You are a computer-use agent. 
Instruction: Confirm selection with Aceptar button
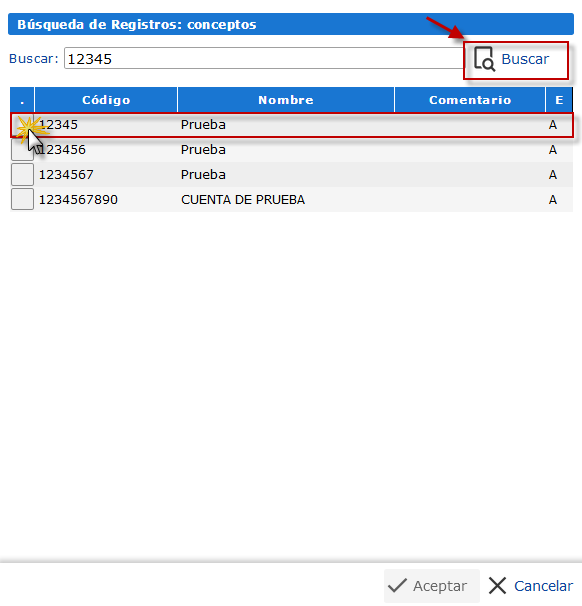[432, 586]
